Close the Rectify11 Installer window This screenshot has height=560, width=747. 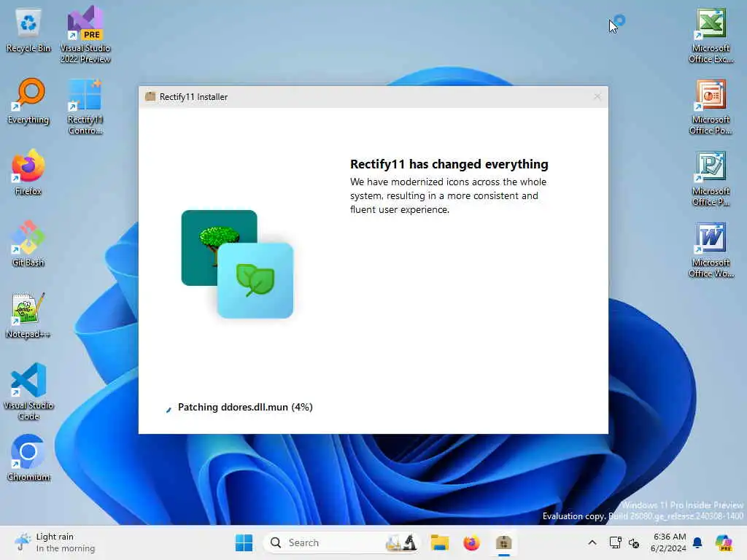coord(597,97)
